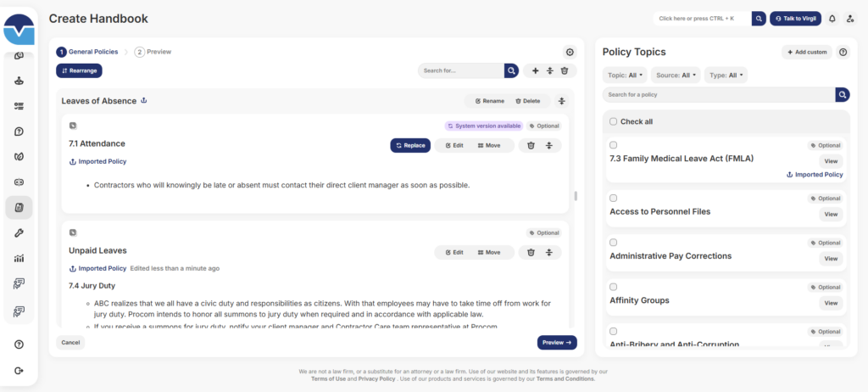This screenshot has width=868, height=392.
Task: Open the Type filter dropdown
Action: (x=726, y=75)
